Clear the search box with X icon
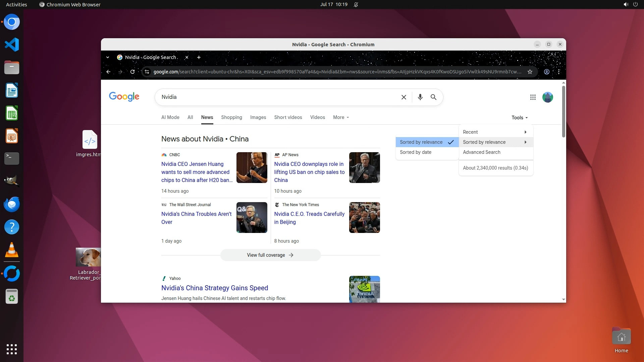This screenshot has height=362, width=644. click(x=404, y=97)
